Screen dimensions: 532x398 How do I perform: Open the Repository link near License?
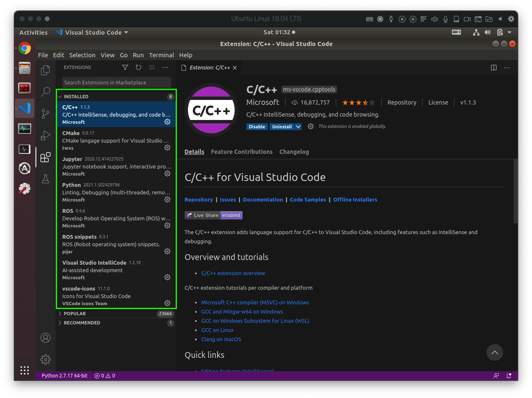(402, 102)
